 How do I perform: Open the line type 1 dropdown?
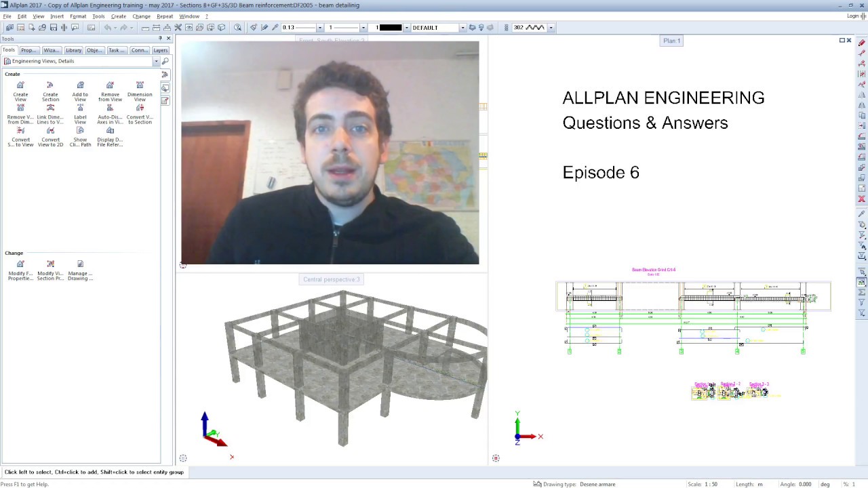point(363,28)
